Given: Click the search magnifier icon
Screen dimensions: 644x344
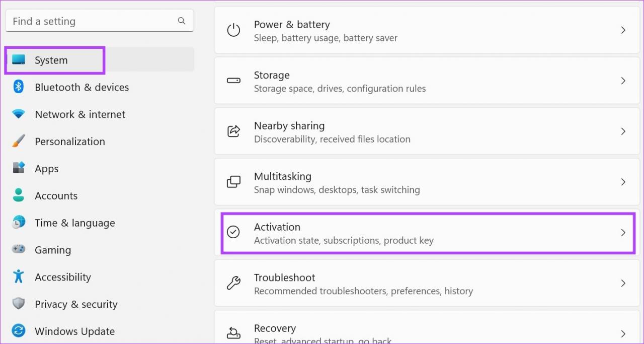Looking at the screenshot, I should [x=182, y=21].
